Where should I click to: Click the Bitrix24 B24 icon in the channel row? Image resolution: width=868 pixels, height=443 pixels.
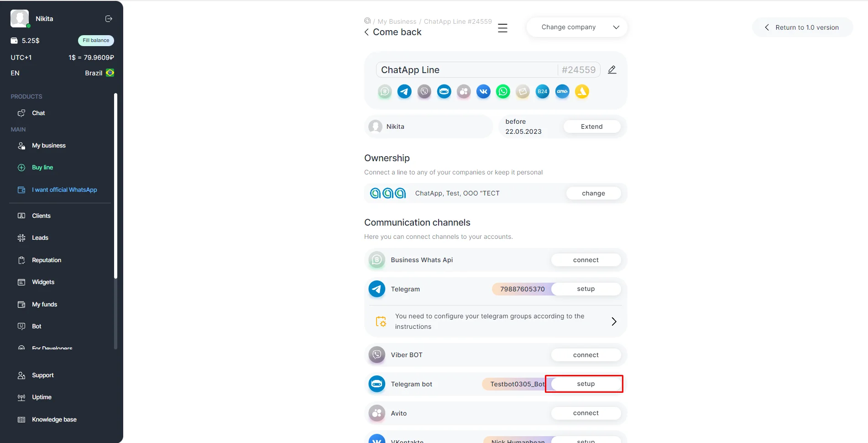542,92
